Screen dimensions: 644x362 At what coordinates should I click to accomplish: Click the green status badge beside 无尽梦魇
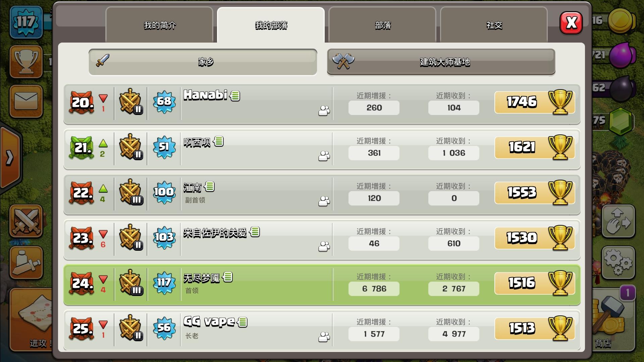pyautogui.click(x=228, y=277)
